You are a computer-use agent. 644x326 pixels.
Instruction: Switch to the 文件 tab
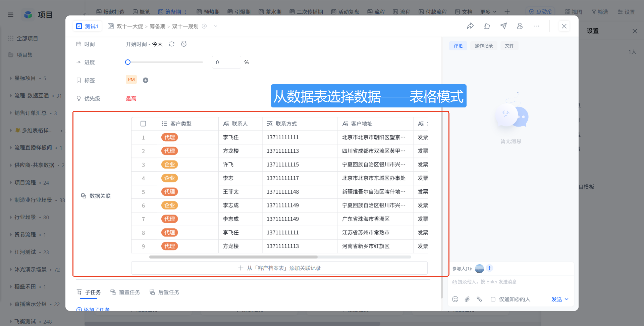click(509, 46)
